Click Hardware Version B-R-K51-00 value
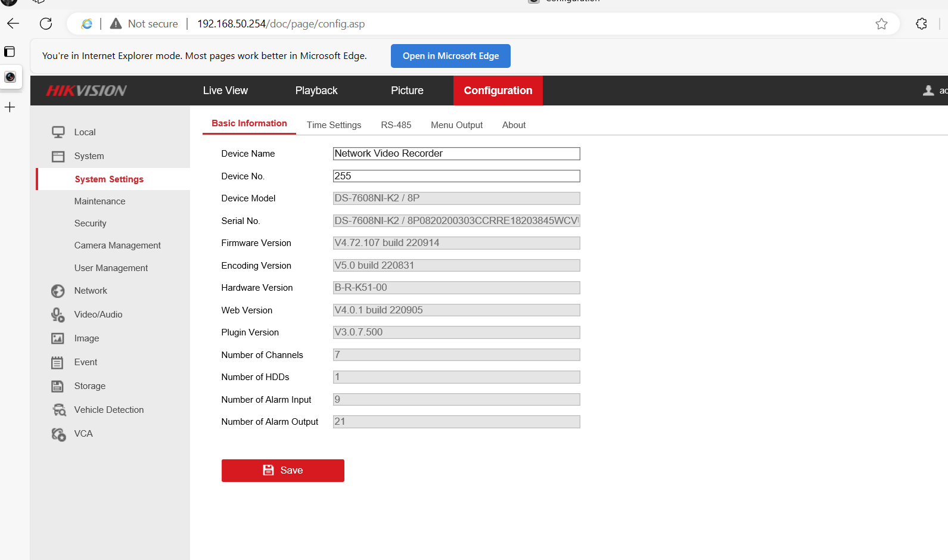The width and height of the screenshot is (948, 560). pyautogui.click(x=456, y=288)
